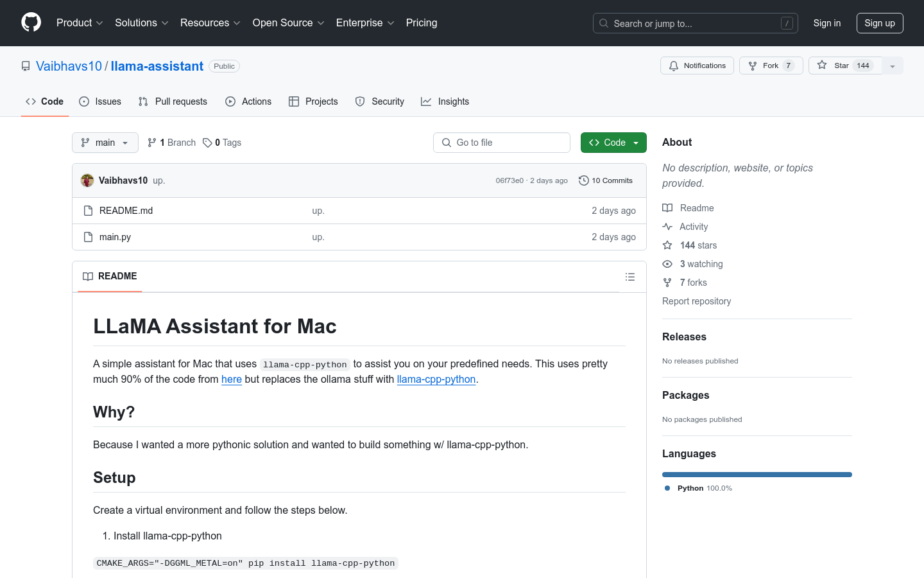View the 7 forks link

click(x=685, y=283)
